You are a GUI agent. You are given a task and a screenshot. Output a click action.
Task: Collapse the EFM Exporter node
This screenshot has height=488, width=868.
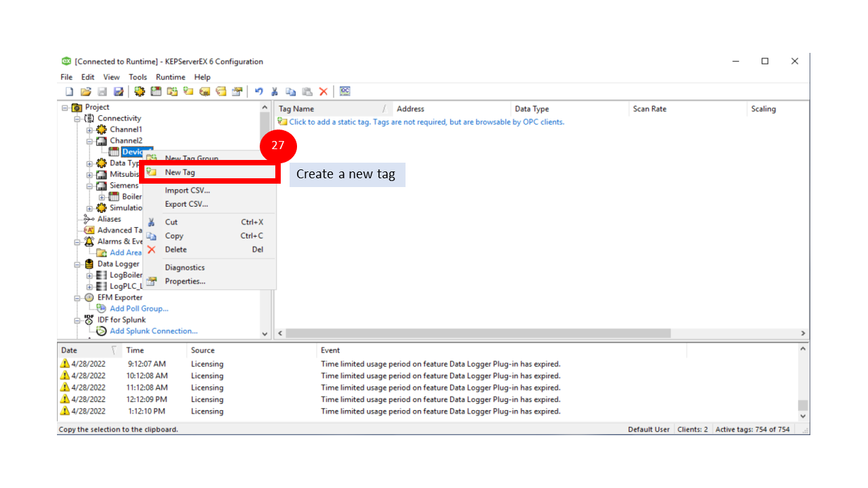click(x=77, y=298)
